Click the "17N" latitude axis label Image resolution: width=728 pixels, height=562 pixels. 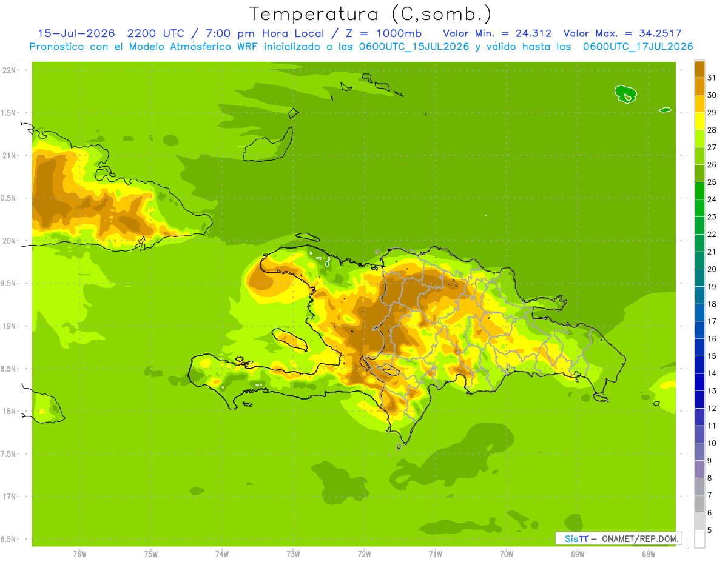tap(9, 497)
